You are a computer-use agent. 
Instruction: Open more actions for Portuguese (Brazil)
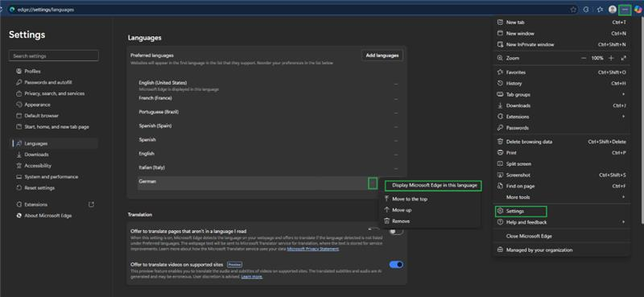(x=396, y=113)
